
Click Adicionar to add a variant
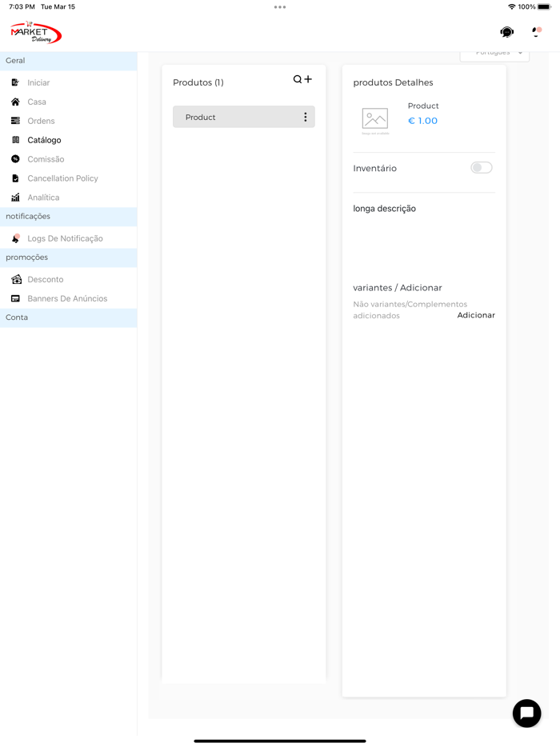point(476,315)
